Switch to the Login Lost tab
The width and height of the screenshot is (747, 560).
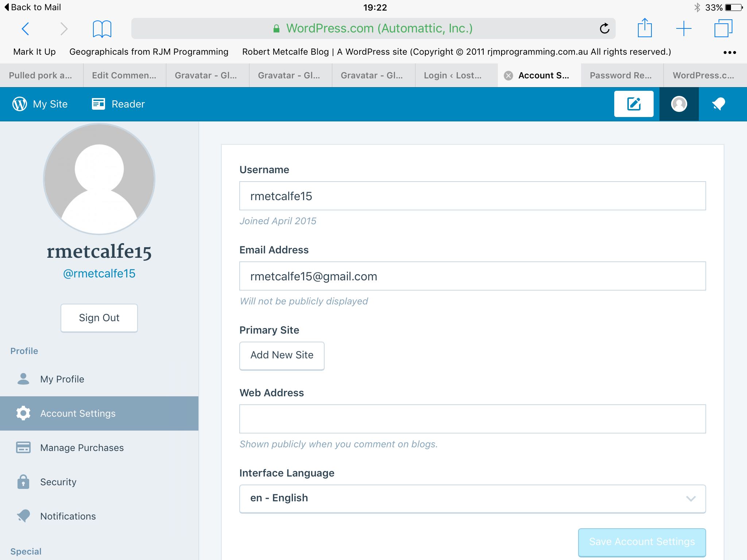tap(456, 75)
